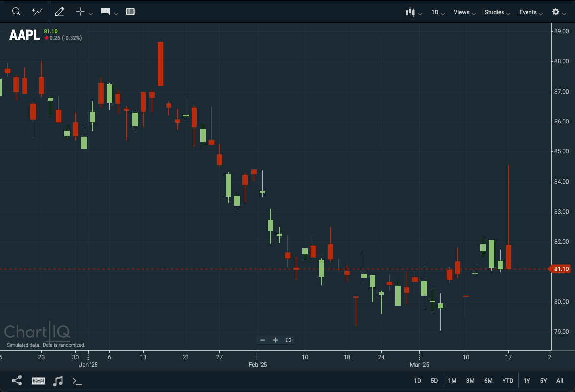The width and height of the screenshot is (575, 392).
Task: Zoom in with the plus button
Action: tap(275, 340)
